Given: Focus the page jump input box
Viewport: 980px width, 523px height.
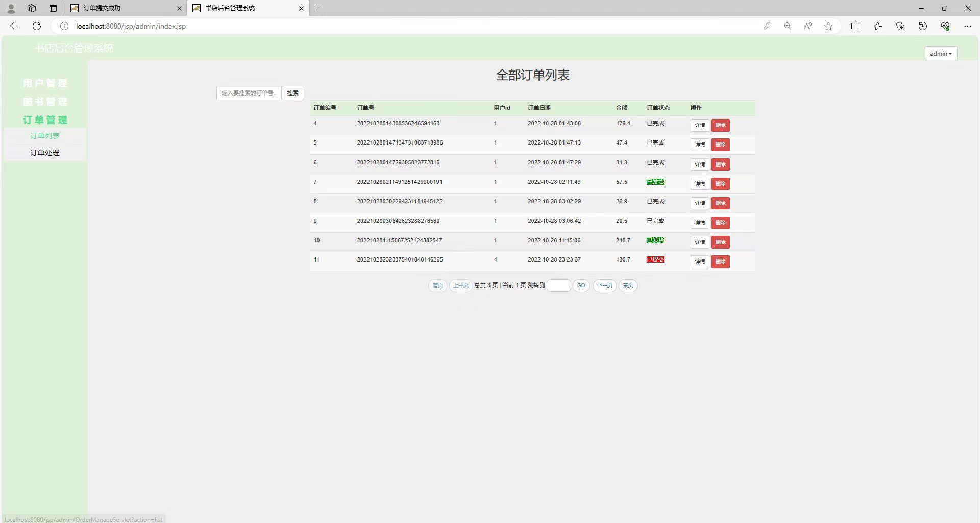Looking at the screenshot, I should point(559,286).
